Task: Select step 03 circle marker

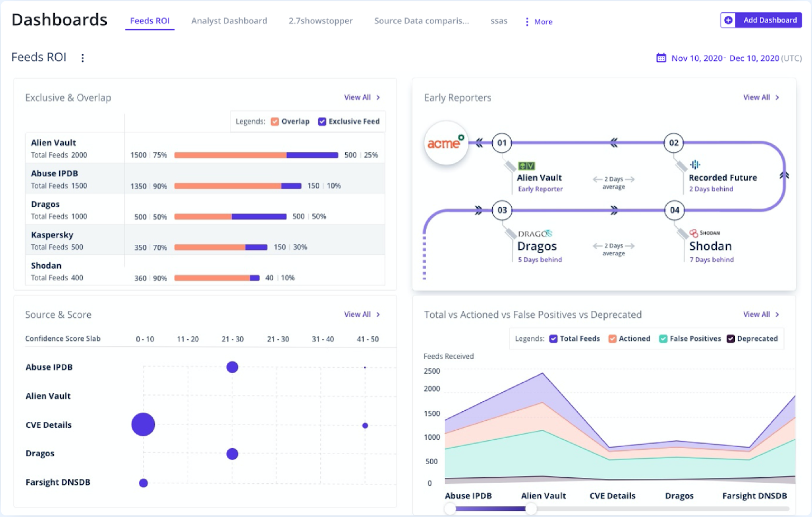Action: [502, 210]
